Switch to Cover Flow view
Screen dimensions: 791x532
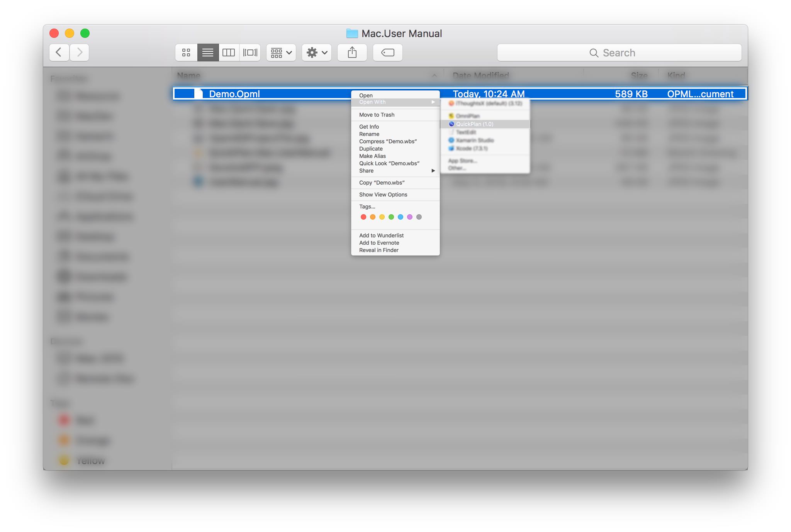[250, 53]
